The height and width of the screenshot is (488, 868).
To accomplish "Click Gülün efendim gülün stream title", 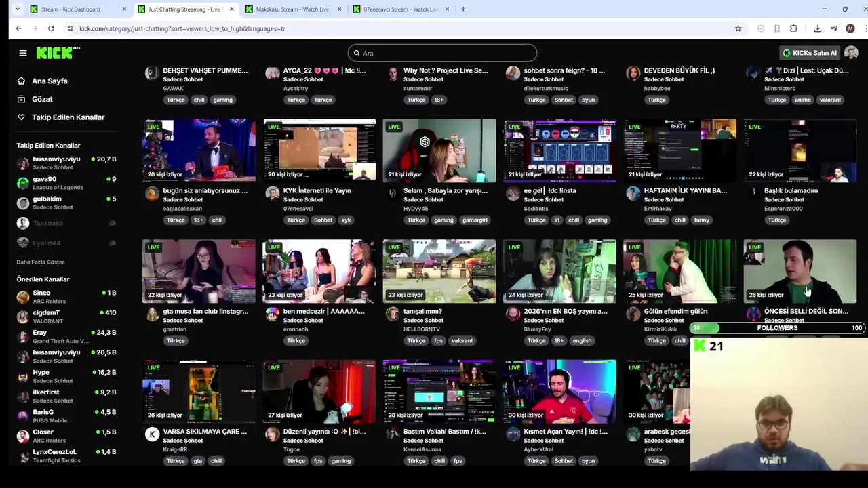I will click(675, 311).
